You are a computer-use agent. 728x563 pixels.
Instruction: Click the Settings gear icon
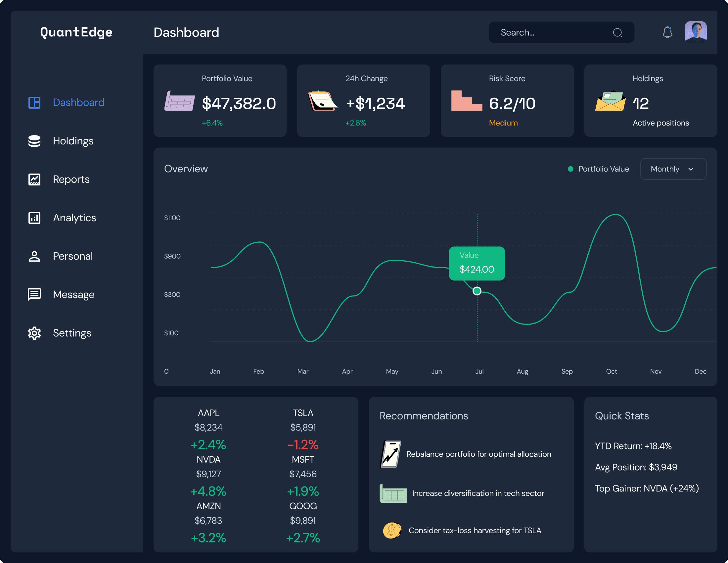34,333
